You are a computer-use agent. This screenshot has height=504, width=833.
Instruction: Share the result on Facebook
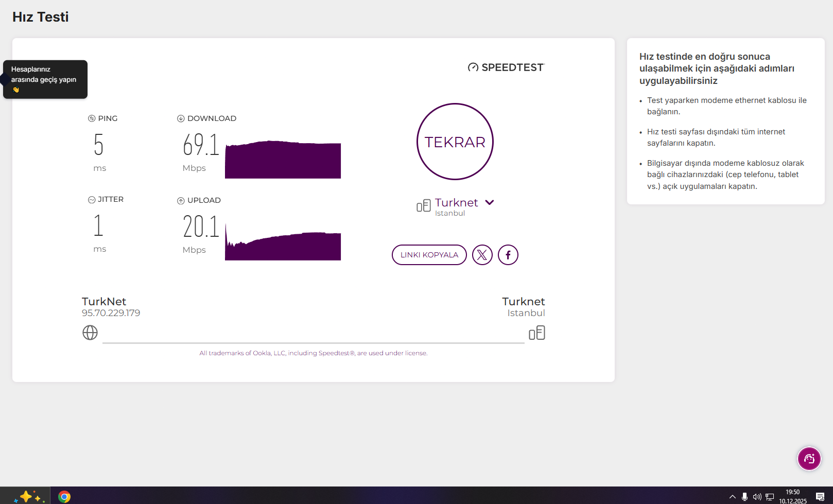[x=508, y=255]
